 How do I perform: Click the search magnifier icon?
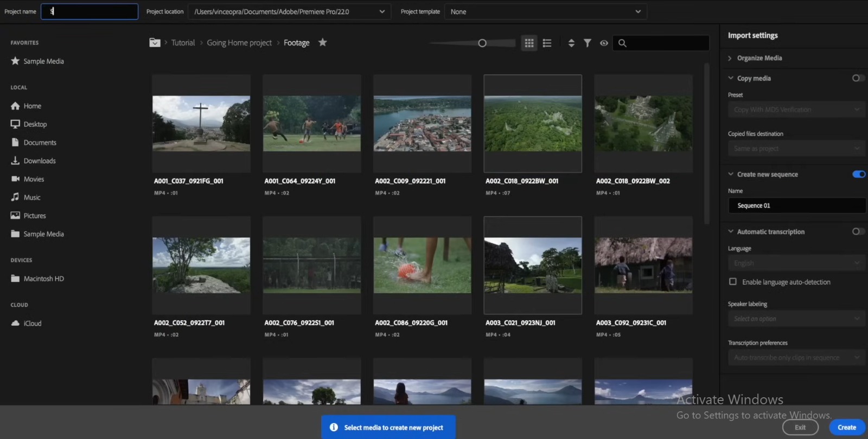622,43
